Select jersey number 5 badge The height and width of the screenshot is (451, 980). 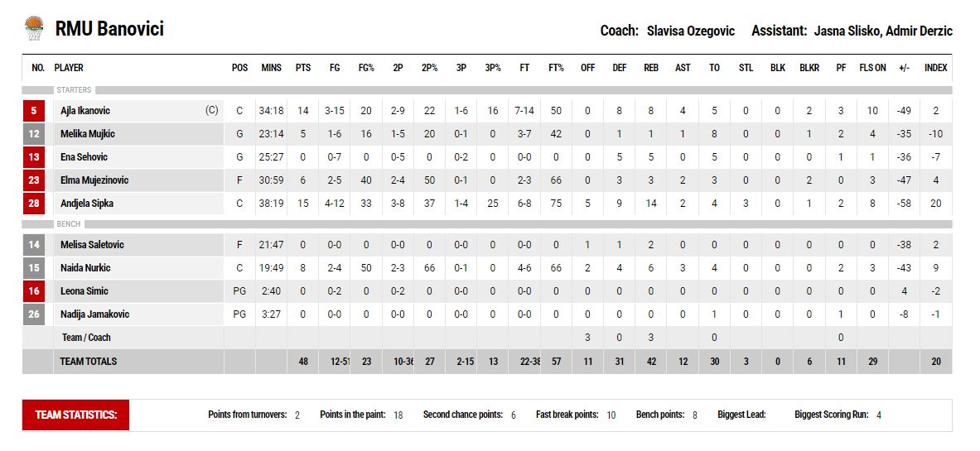pyautogui.click(x=34, y=111)
